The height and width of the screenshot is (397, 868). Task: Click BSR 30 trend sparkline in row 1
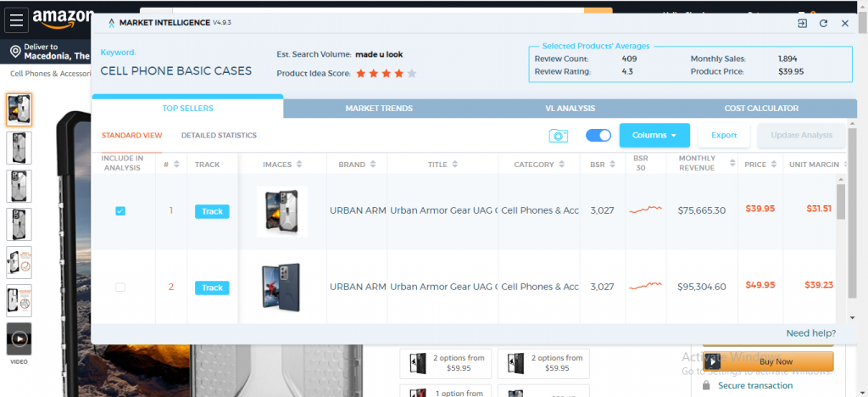pyautogui.click(x=645, y=210)
